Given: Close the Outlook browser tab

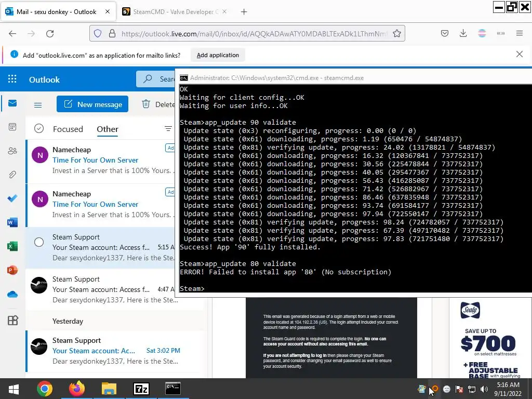Looking at the screenshot, I should pos(107,11).
